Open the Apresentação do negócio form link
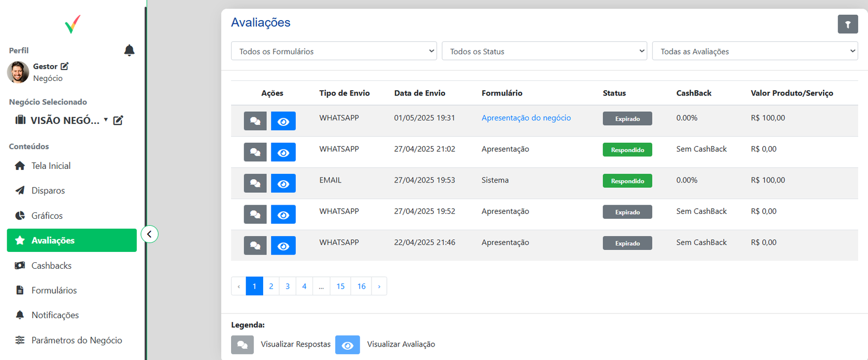 tap(526, 118)
